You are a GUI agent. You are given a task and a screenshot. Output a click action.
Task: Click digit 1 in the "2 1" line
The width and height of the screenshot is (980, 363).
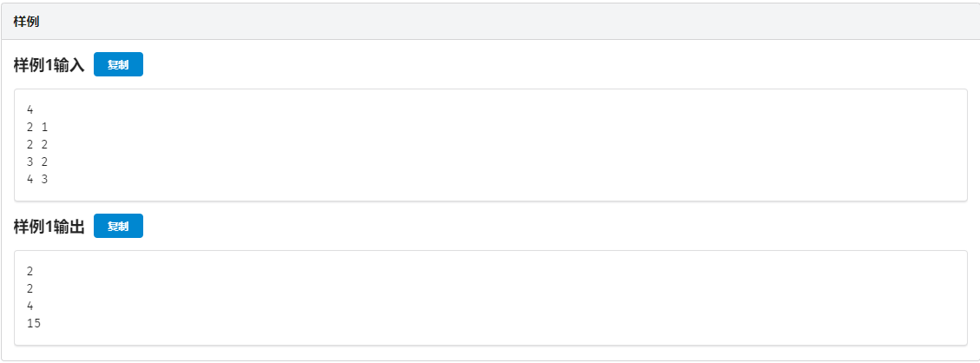point(44,128)
